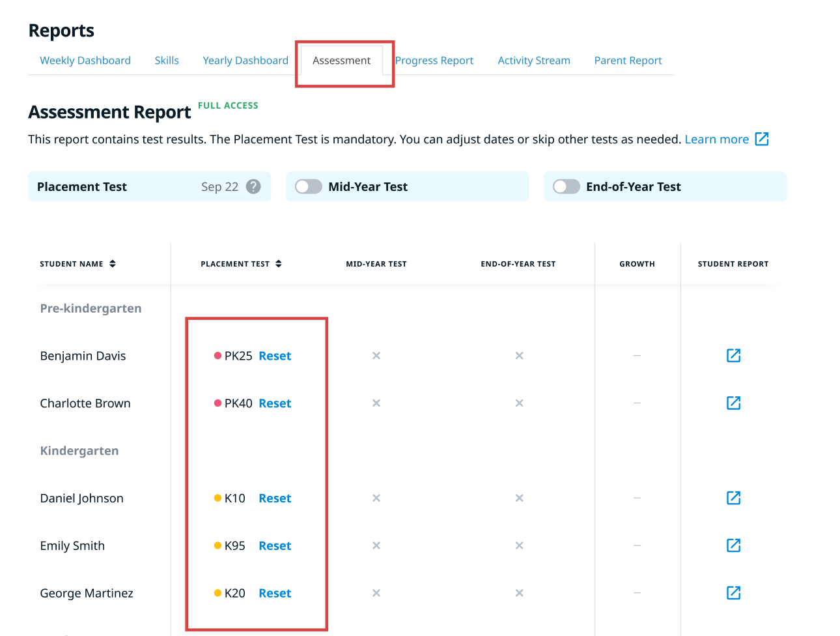Open Emily Smith's student report icon
Image resolution: width=840 pixels, height=636 pixels.
pyautogui.click(x=733, y=546)
